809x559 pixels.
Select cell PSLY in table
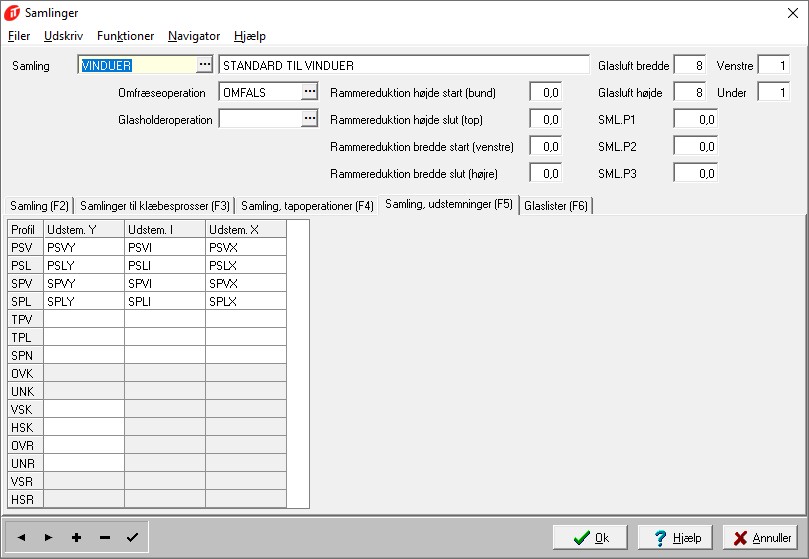[x=84, y=265]
